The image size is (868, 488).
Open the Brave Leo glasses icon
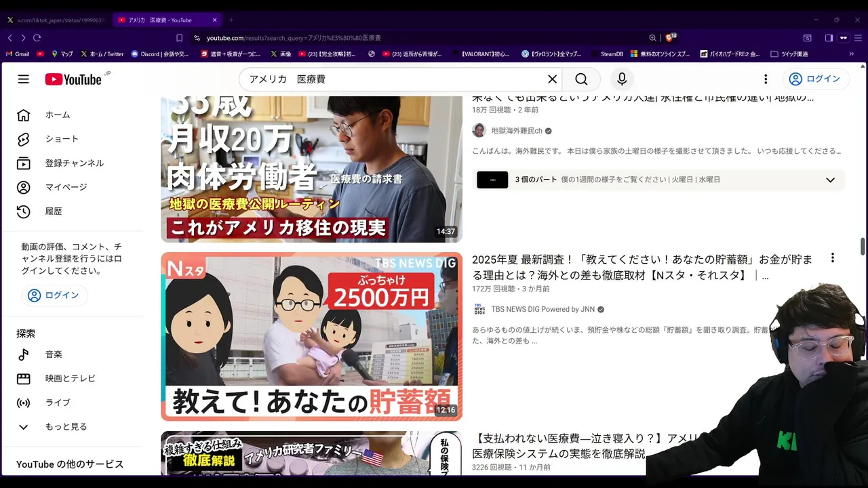(844, 38)
